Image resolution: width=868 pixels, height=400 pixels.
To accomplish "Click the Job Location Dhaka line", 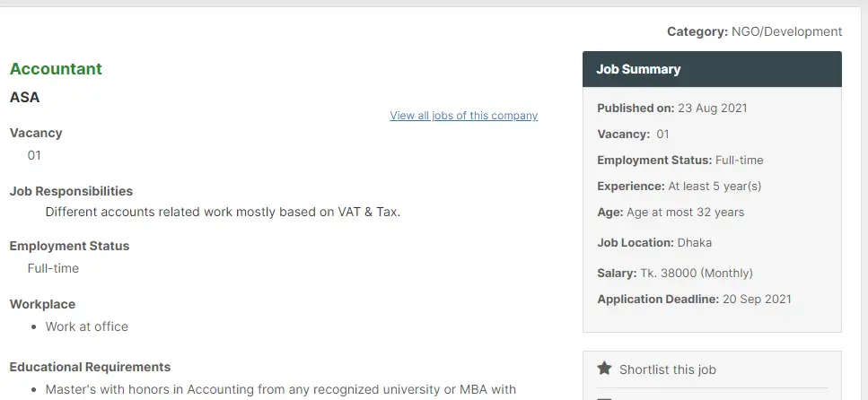I will pyautogui.click(x=654, y=242).
